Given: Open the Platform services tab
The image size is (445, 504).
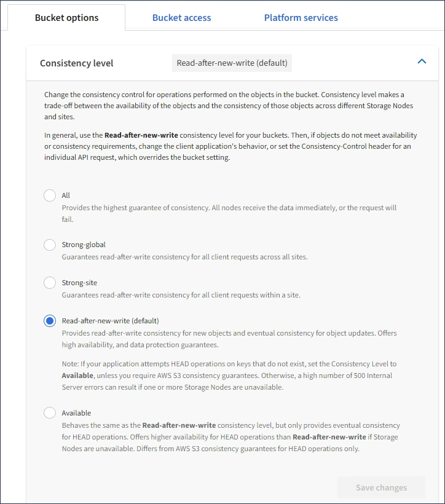Looking at the screenshot, I should coord(301,18).
